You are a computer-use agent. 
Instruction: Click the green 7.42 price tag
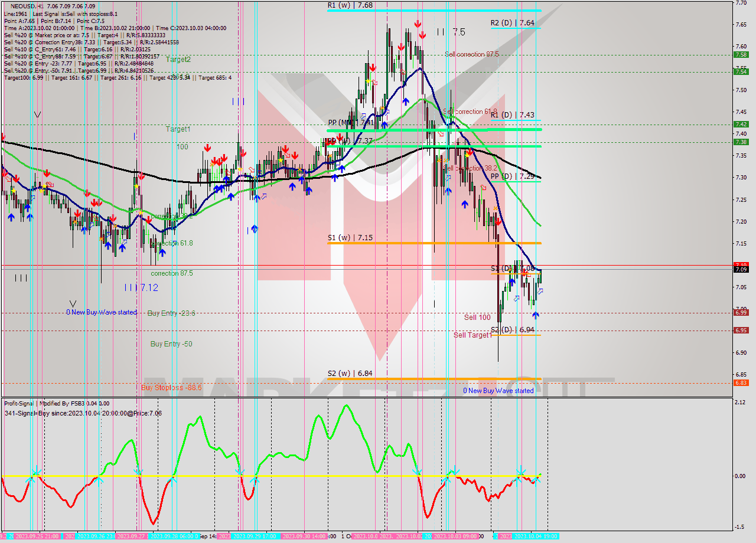pos(741,124)
